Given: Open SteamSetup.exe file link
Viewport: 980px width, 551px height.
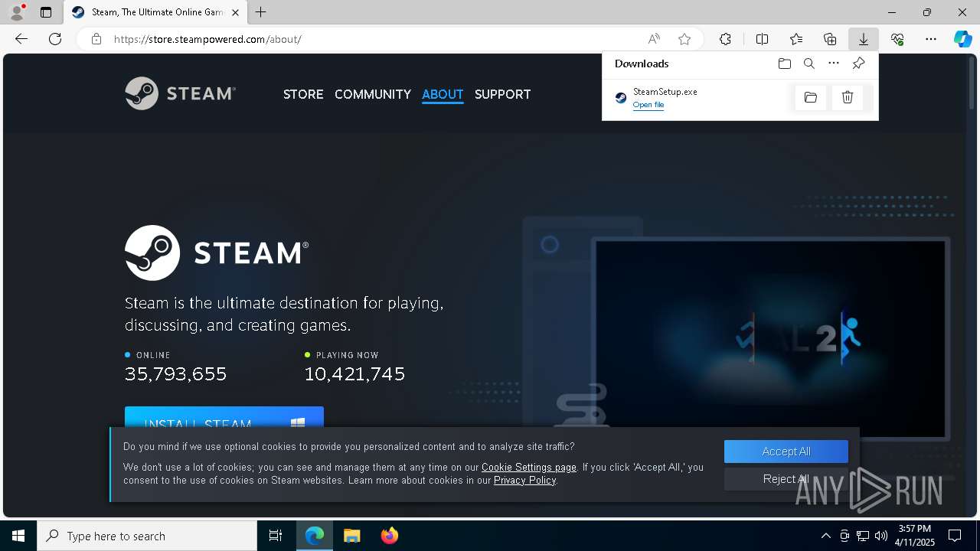Looking at the screenshot, I should click(648, 105).
